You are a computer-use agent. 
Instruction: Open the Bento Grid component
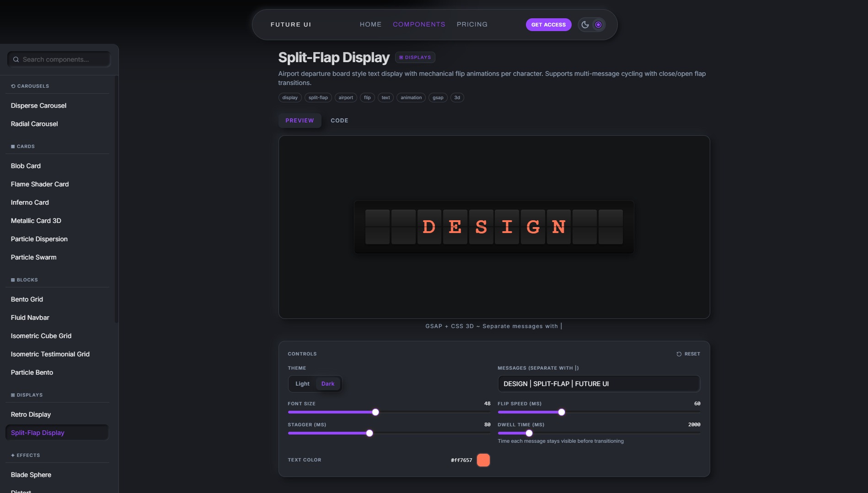27,299
